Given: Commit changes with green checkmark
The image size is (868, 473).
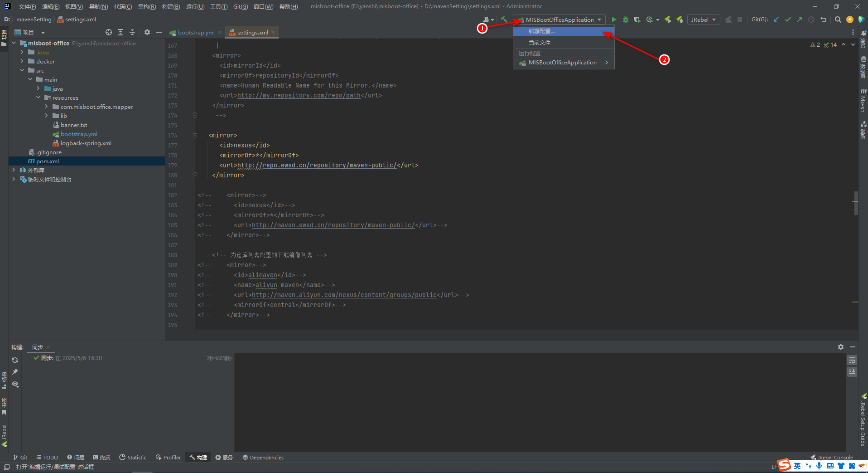Looking at the screenshot, I should tap(788, 20).
